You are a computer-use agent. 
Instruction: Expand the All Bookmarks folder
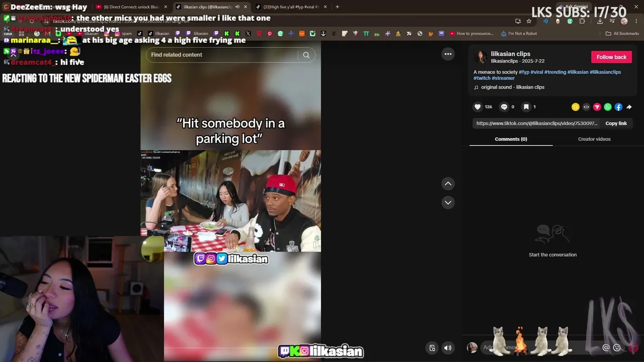[x=622, y=34]
